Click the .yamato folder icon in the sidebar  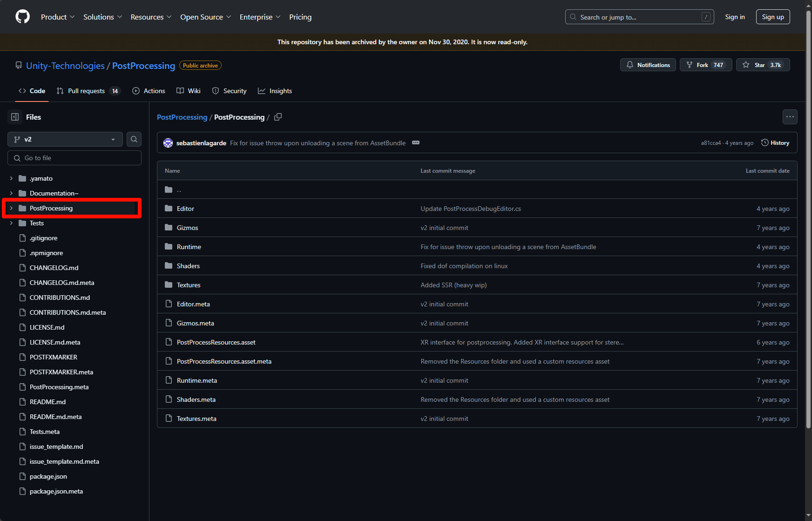(22, 178)
